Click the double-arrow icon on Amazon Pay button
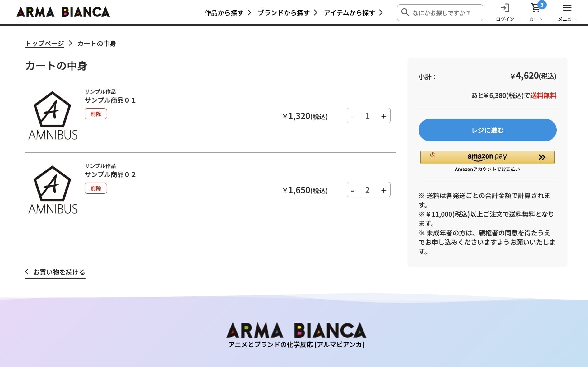 pos(542,157)
